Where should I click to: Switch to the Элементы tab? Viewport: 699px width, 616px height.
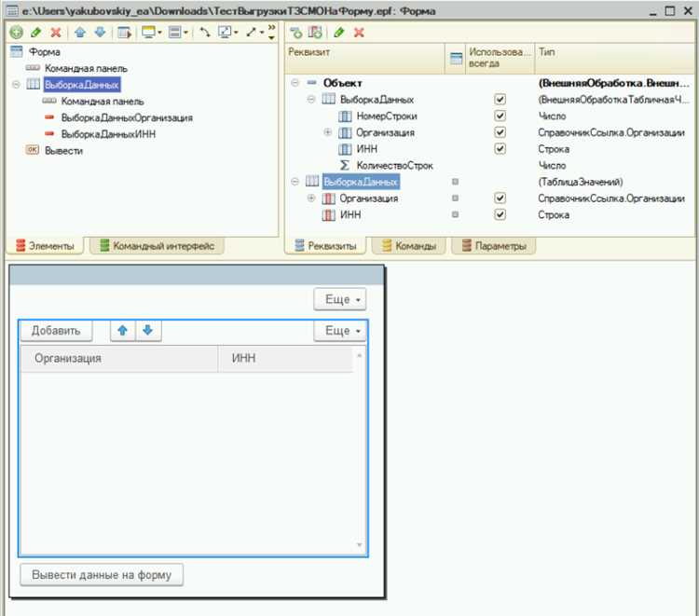pyautogui.click(x=45, y=246)
